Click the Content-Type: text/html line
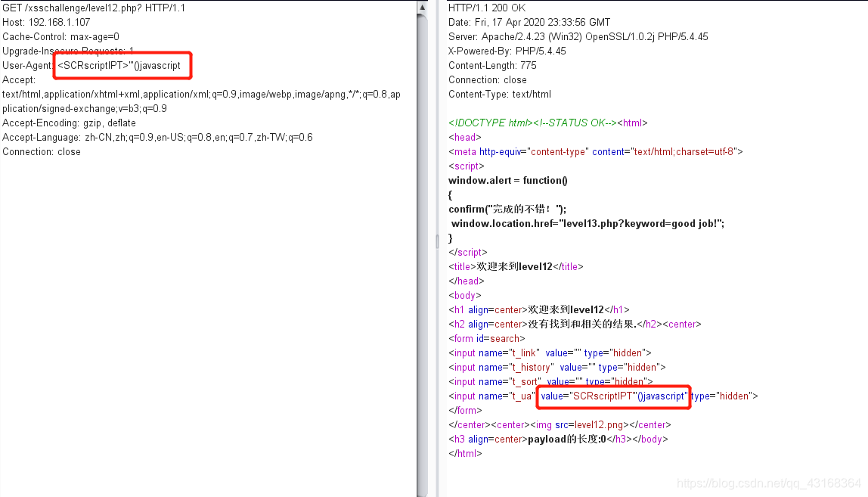Image resolution: width=868 pixels, height=497 pixels. pyautogui.click(x=499, y=95)
